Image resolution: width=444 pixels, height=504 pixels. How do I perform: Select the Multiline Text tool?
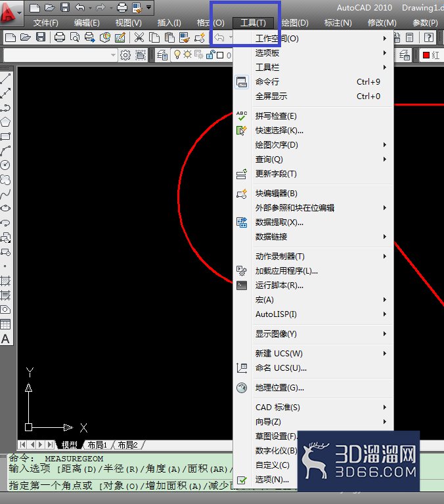[5, 339]
